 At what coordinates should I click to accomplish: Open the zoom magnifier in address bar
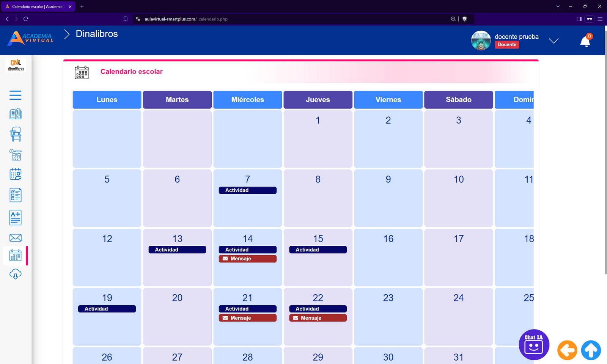pos(453,19)
